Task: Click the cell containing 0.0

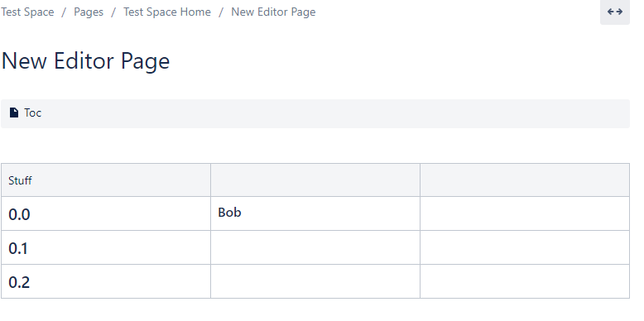Action: (106, 213)
